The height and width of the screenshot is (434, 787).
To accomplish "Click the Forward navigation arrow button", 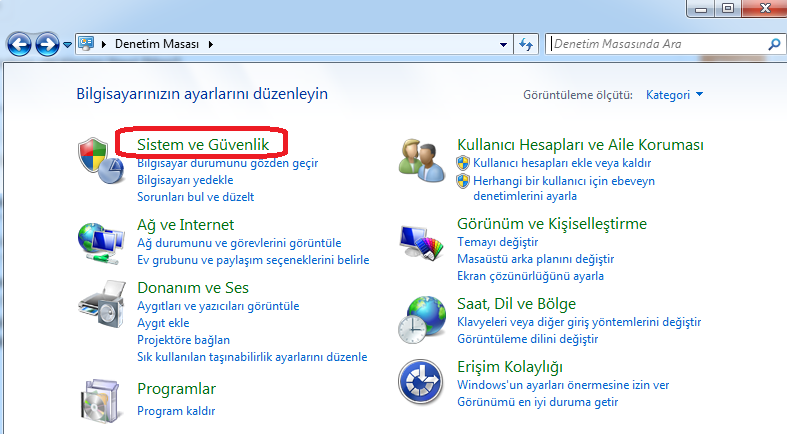I will [x=47, y=45].
